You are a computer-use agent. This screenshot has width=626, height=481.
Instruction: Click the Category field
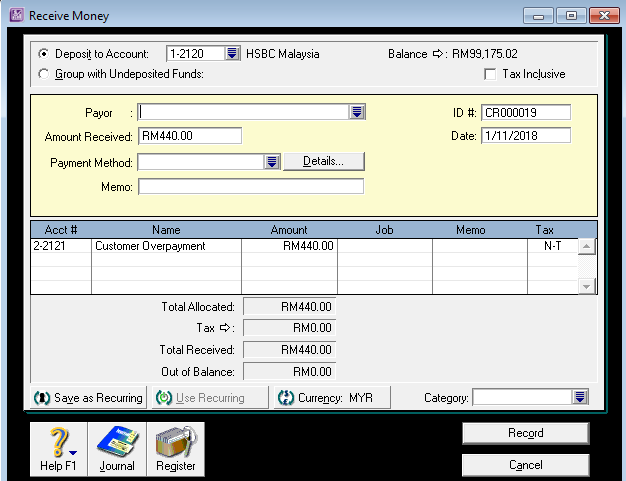click(523, 397)
